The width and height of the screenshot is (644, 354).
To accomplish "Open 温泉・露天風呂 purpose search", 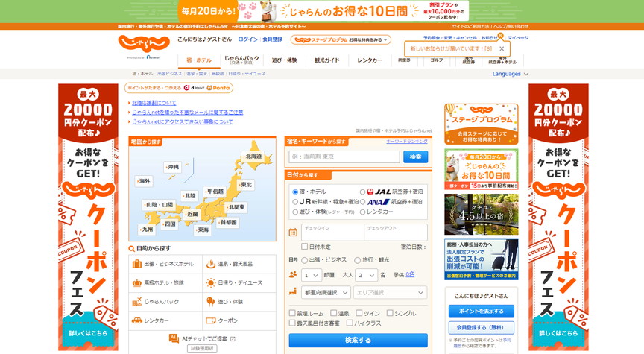I will click(239, 264).
